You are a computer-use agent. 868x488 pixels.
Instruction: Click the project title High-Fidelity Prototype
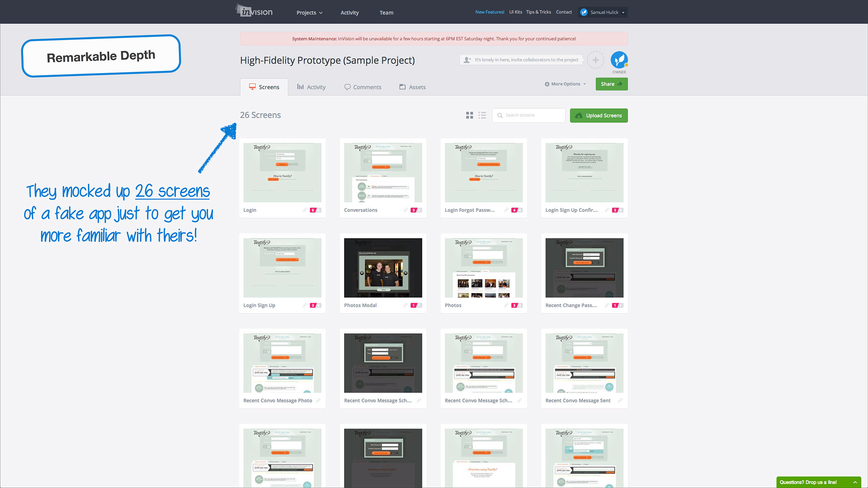327,61
